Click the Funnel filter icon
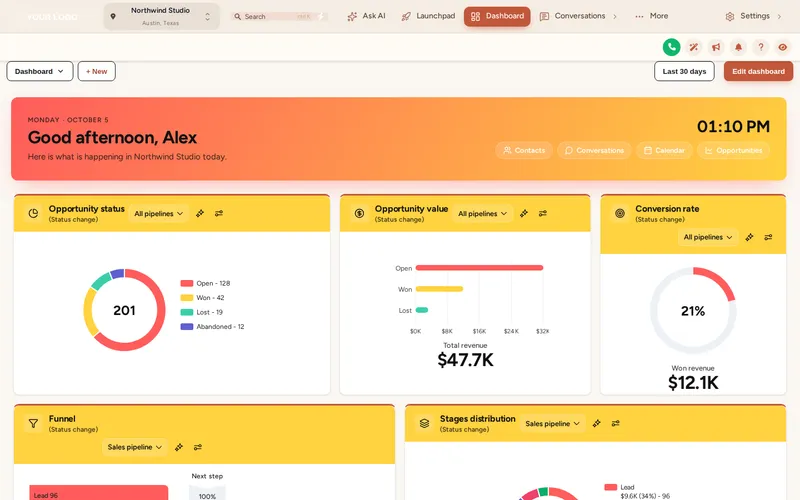 (33, 423)
